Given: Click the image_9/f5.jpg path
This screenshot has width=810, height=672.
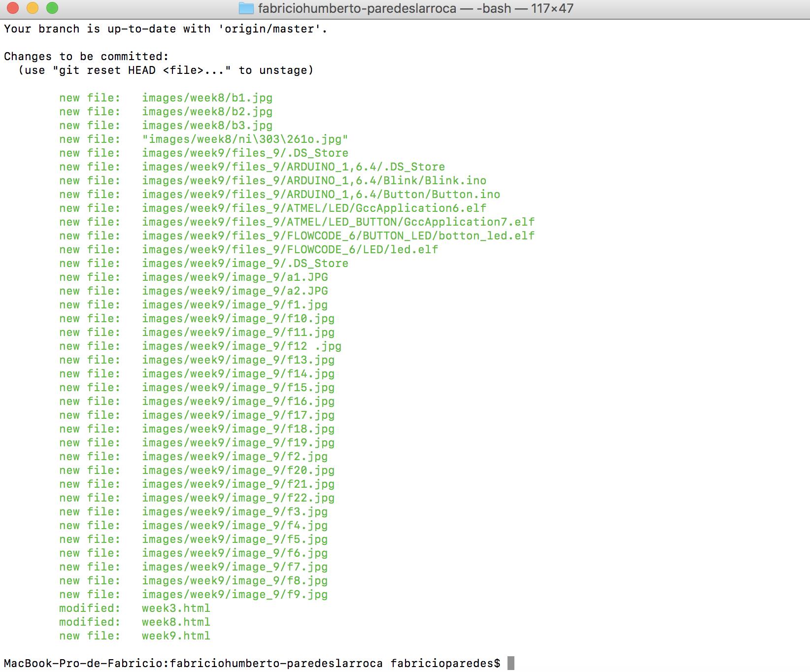Looking at the screenshot, I should pos(235,539).
